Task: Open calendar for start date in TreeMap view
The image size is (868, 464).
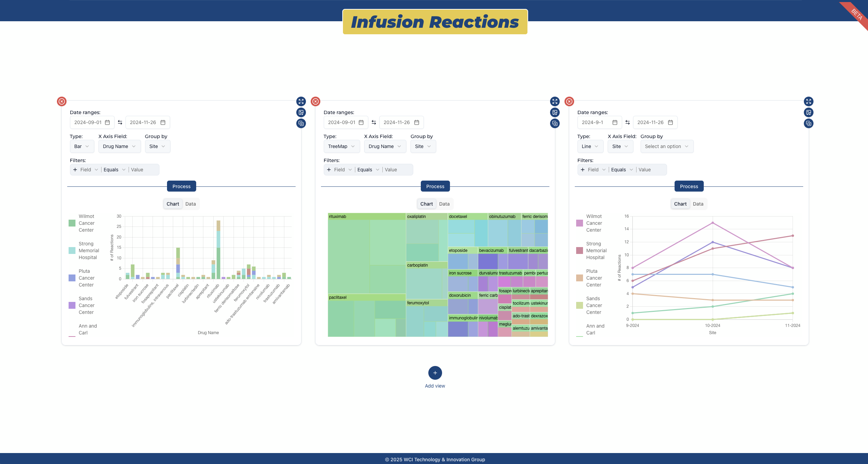Action: pos(361,122)
